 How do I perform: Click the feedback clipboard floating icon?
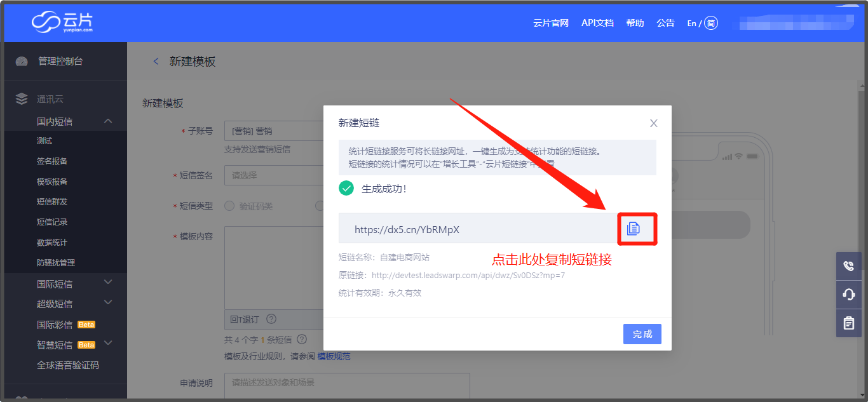(849, 323)
